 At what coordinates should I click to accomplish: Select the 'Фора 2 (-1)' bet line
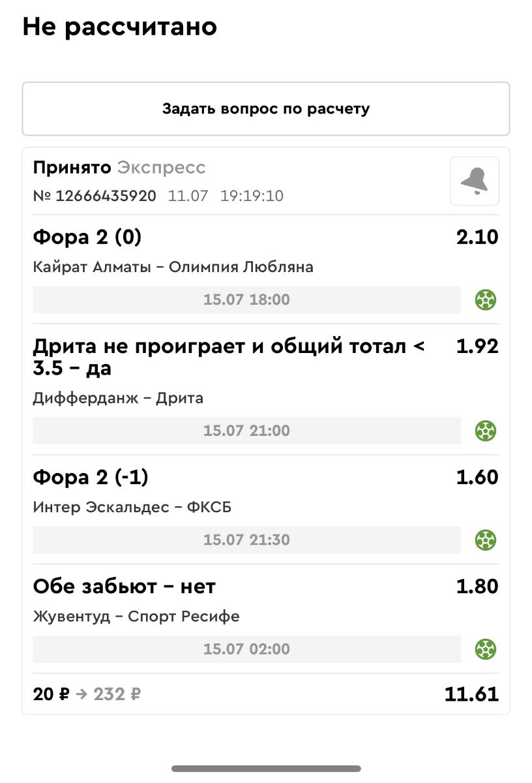tap(91, 478)
